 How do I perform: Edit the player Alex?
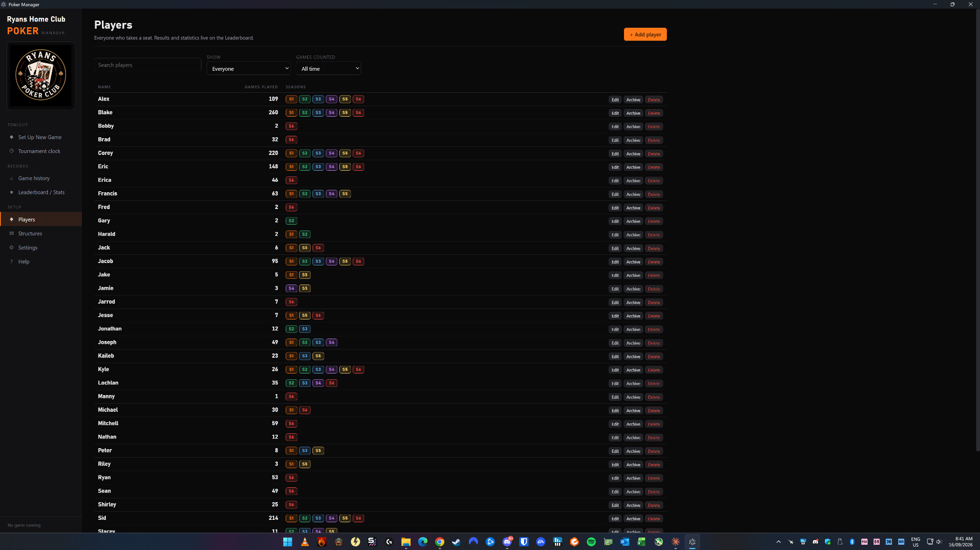pos(615,99)
